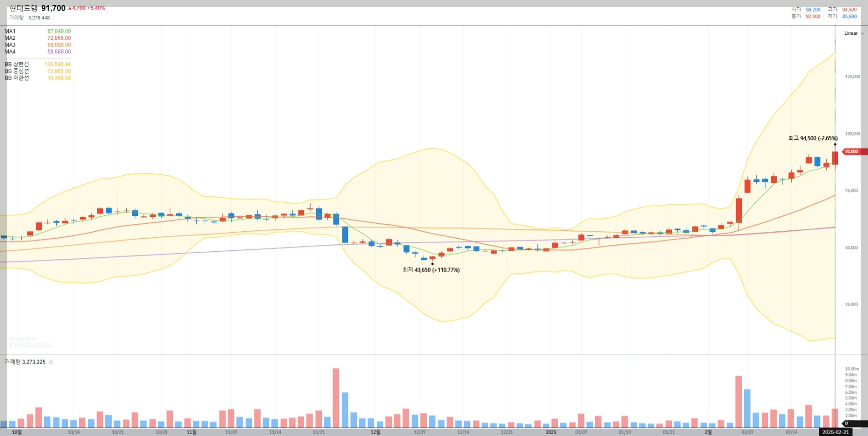Click the current price 91,700
Screen dimensions: 868x436
point(53,8)
